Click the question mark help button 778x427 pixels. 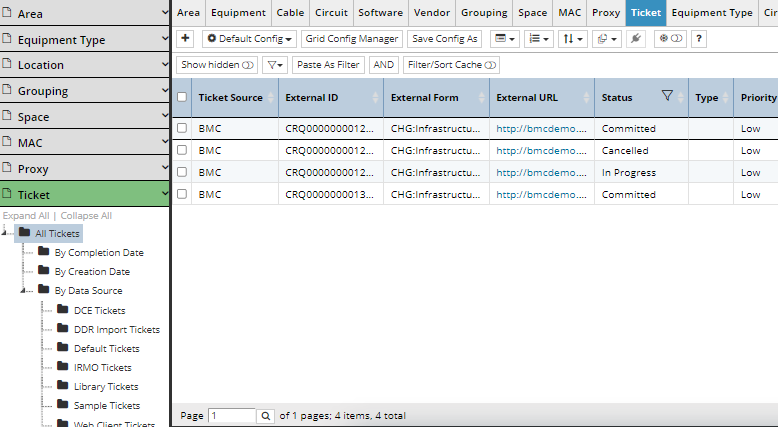pyautogui.click(x=699, y=39)
